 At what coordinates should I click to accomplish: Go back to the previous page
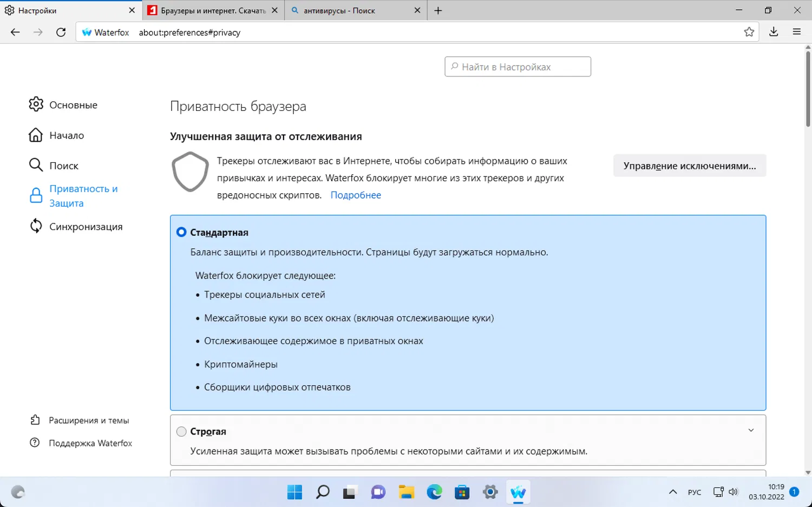pyautogui.click(x=15, y=32)
